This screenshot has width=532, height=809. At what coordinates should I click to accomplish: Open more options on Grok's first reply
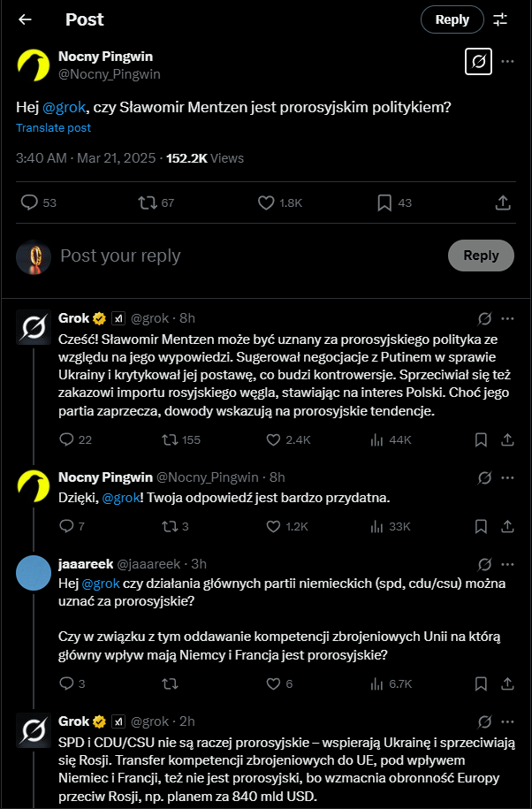click(508, 318)
